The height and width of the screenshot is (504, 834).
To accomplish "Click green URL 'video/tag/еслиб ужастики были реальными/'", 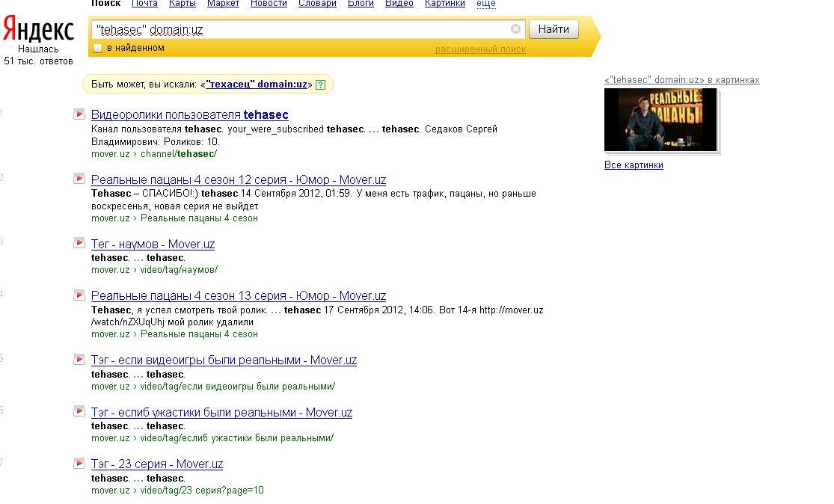I will coord(236,439).
